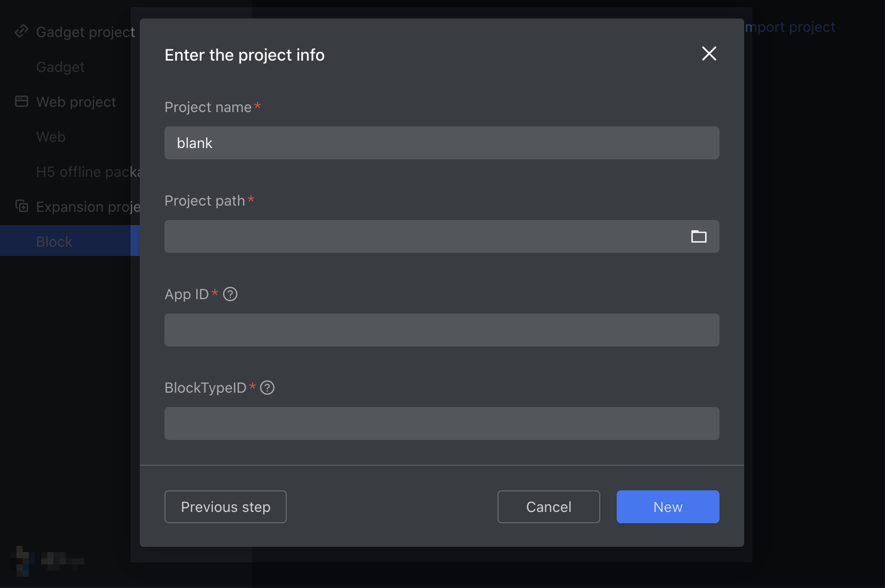Screen dimensions: 885x588
Task: Click the Project name input field
Action: click(441, 143)
